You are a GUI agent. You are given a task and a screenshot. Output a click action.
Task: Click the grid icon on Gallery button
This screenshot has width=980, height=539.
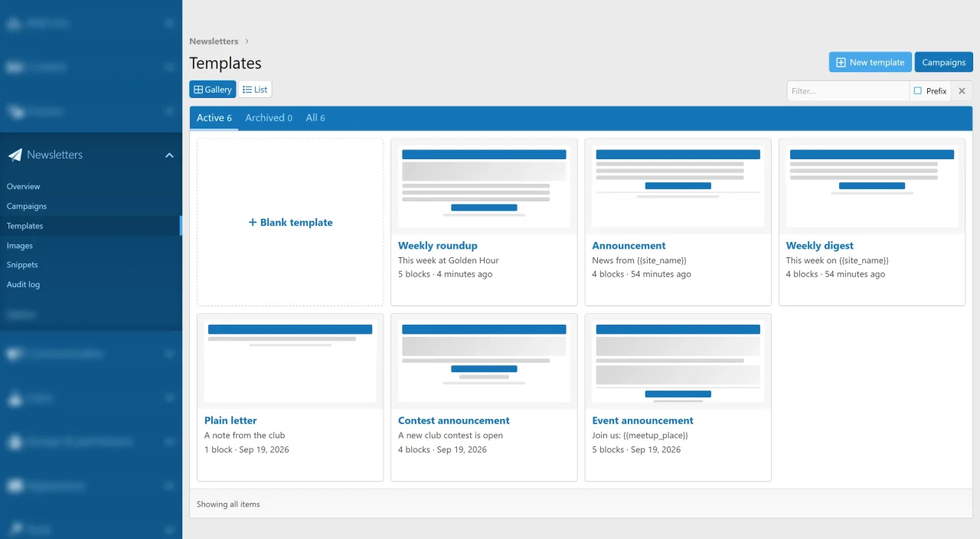[198, 90]
